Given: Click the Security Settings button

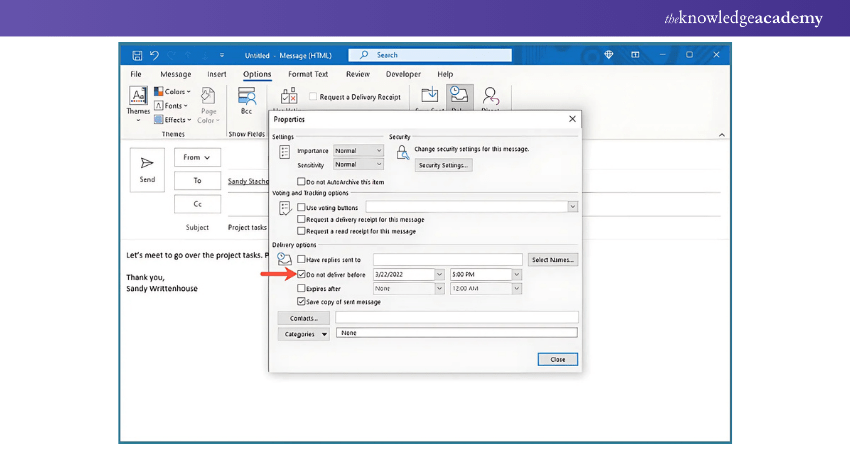Looking at the screenshot, I should coord(442,165).
